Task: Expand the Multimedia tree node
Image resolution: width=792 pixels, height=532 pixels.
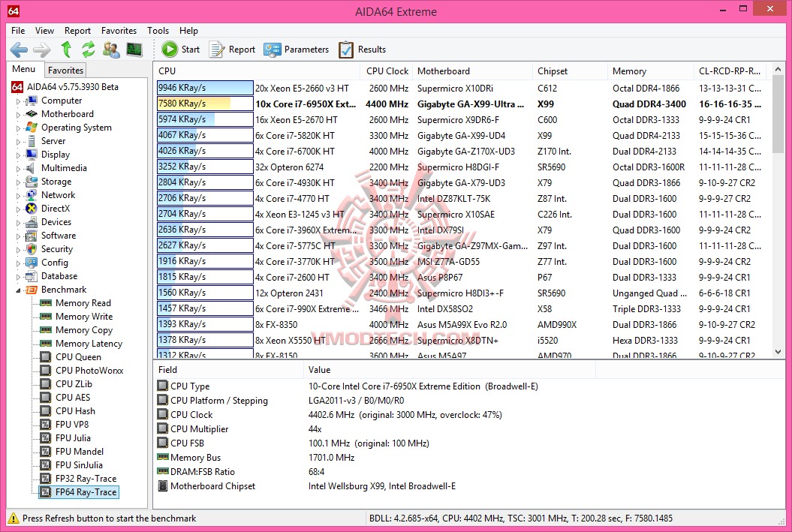Action: tap(18, 169)
